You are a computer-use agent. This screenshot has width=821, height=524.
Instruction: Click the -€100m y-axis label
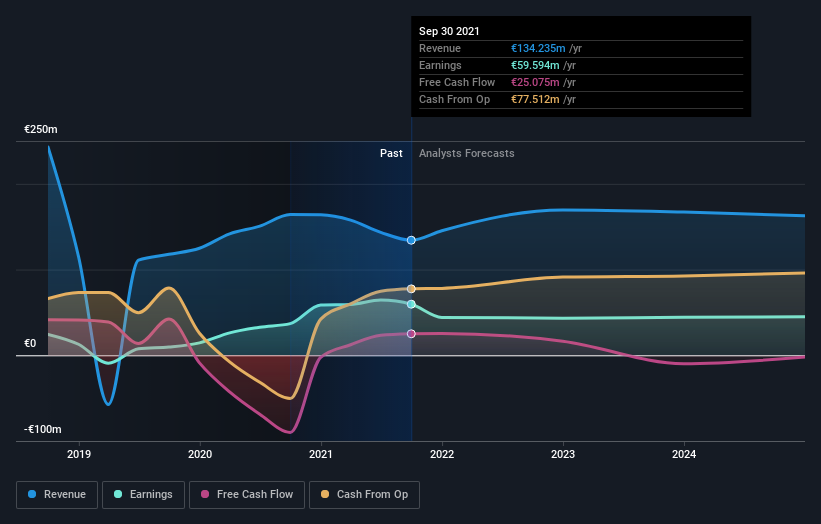(x=43, y=429)
